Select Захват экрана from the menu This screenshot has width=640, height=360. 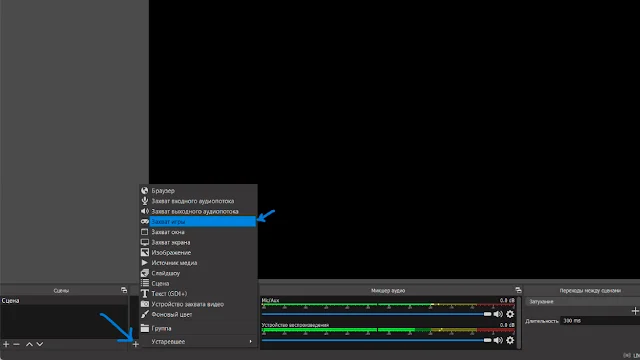198,242
